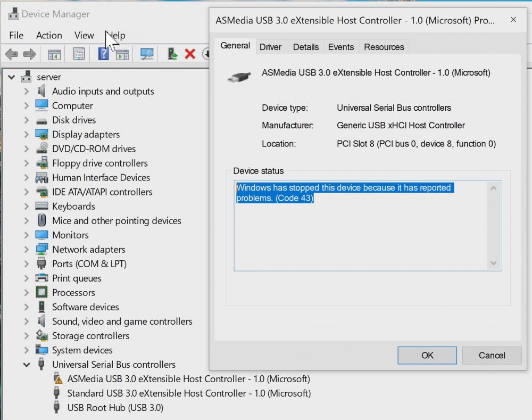Click the OK button
The image size is (532, 420).
point(427,355)
